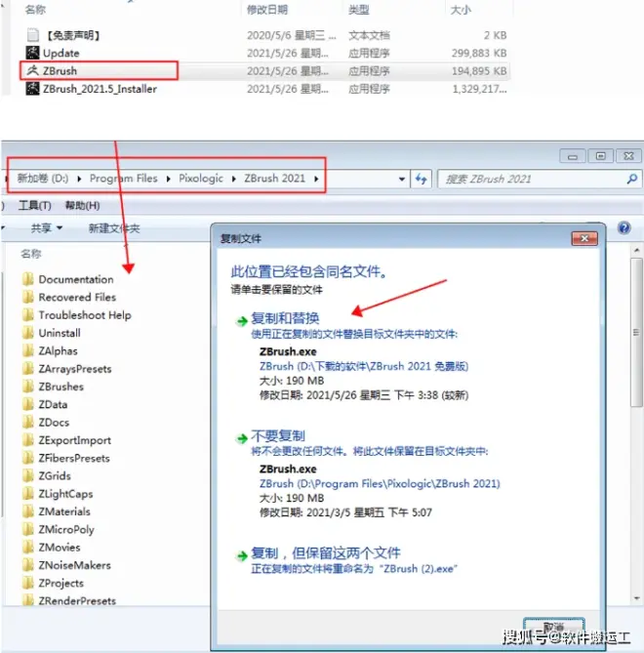Sort by 名称 column header in top window
This screenshot has width=644, height=653.
(35, 10)
